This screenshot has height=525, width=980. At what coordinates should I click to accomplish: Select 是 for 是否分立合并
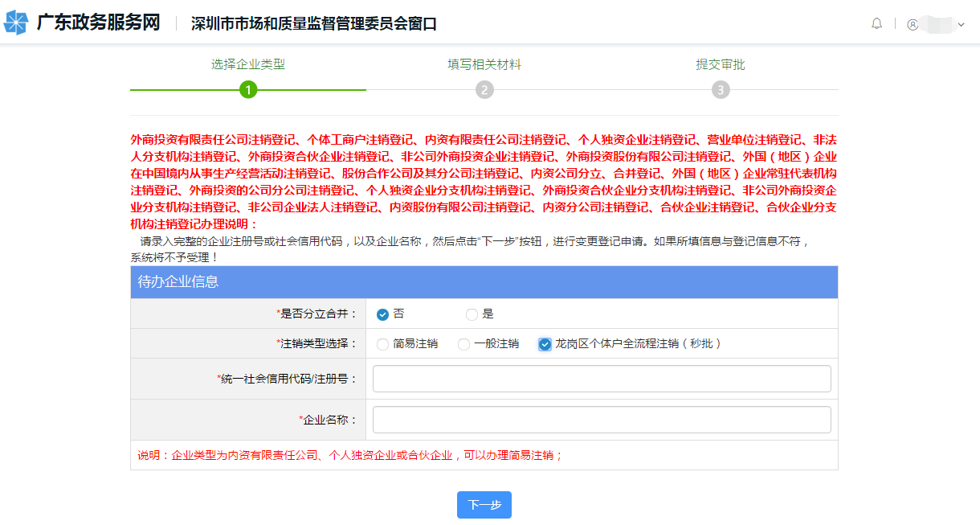coord(472,314)
